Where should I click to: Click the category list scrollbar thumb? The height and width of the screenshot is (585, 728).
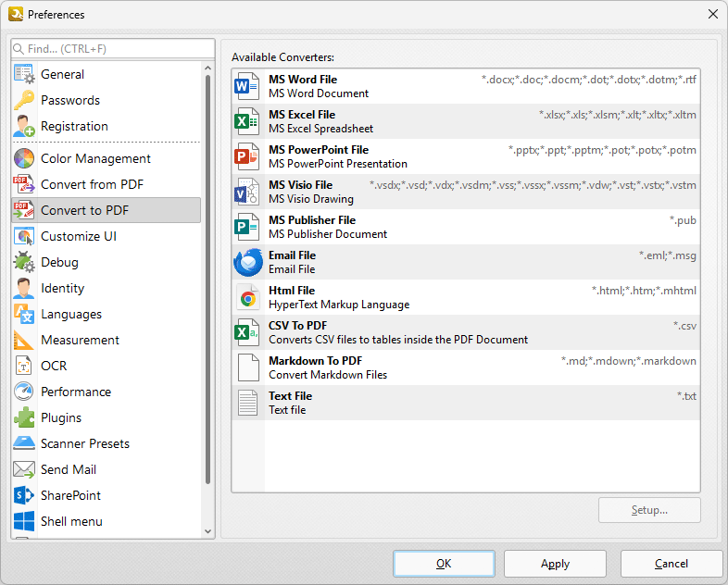208,280
